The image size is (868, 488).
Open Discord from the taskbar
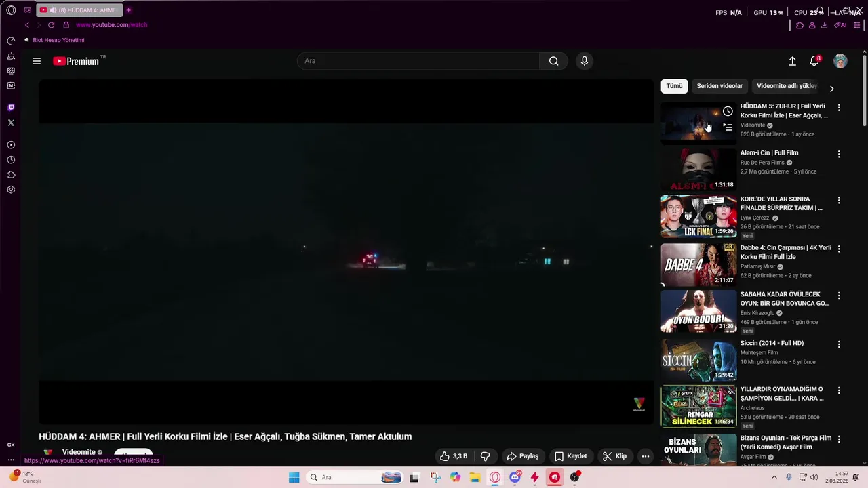pos(515,477)
